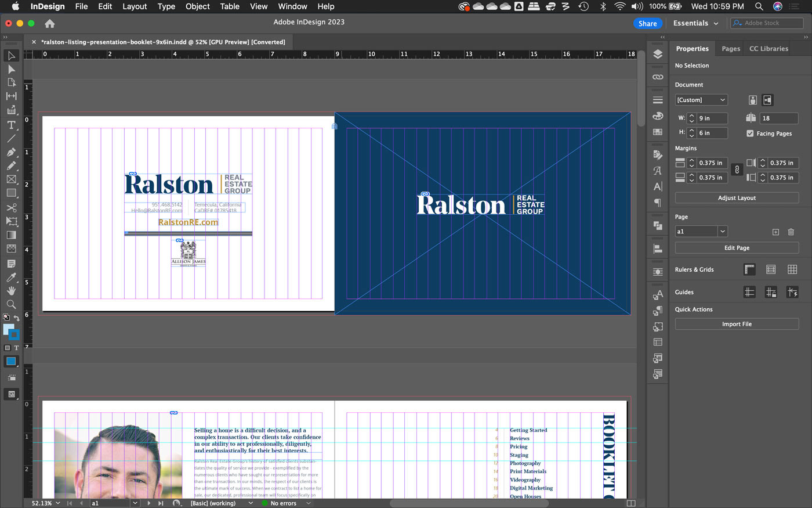Switch to the Pages tab
The image size is (812, 508).
[x=731, y=49]
